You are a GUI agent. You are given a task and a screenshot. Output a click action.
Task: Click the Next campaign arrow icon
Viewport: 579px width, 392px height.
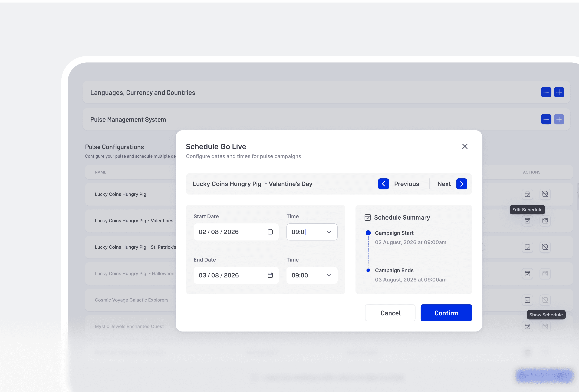click(x=461, y=184)
